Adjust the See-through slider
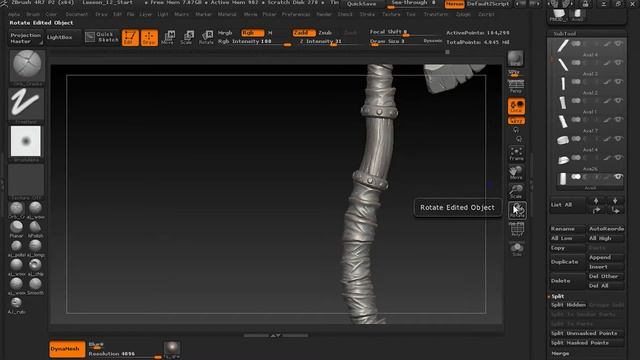The height and width of the screenshot is (360, 640). [413, 4]
